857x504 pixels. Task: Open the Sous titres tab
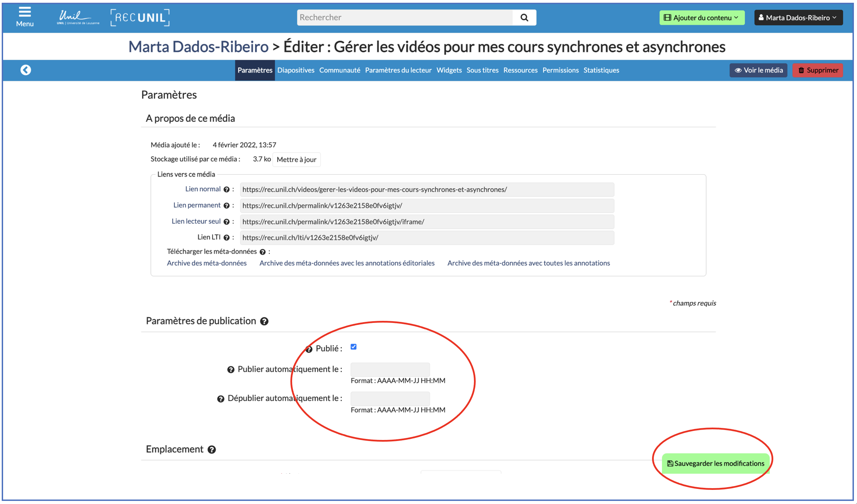tap(482, 70)
